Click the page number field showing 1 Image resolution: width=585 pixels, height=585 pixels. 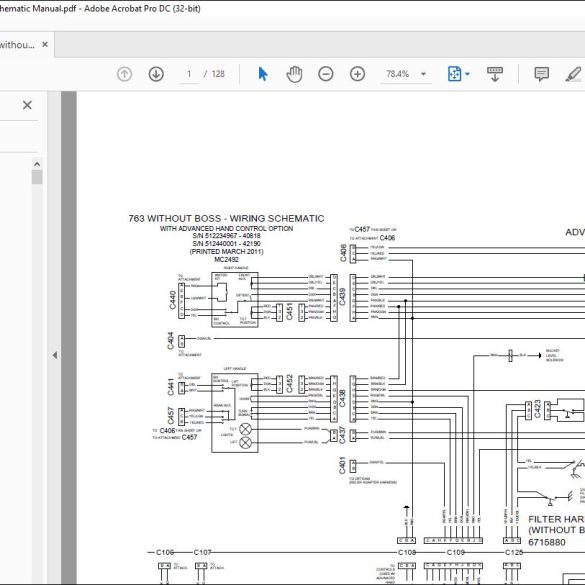(189, 74)
